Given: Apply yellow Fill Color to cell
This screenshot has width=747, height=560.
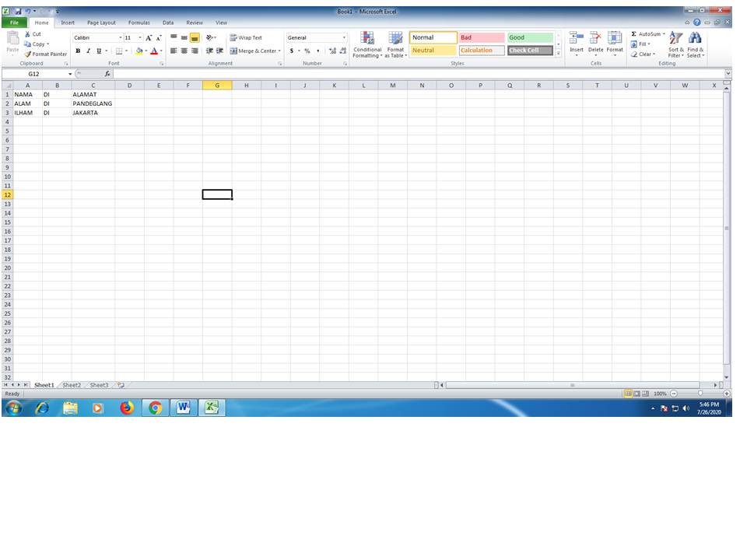Looking at the screenshot, I should coord(139,51).
